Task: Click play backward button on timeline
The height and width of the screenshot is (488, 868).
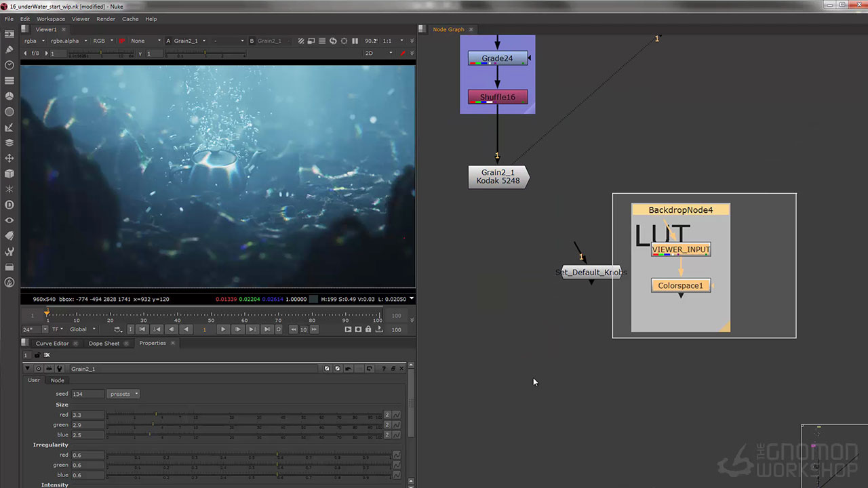Action: point(186,329)
